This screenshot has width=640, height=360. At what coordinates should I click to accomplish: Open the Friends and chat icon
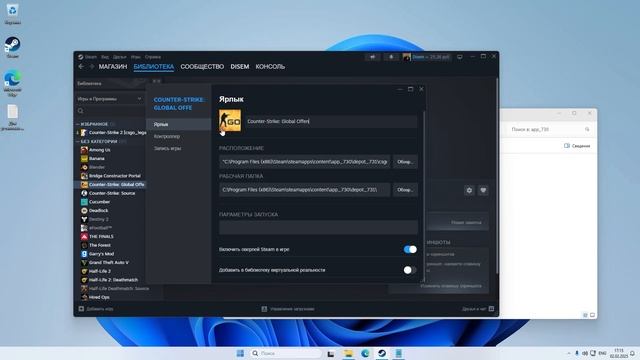[491, 309]
